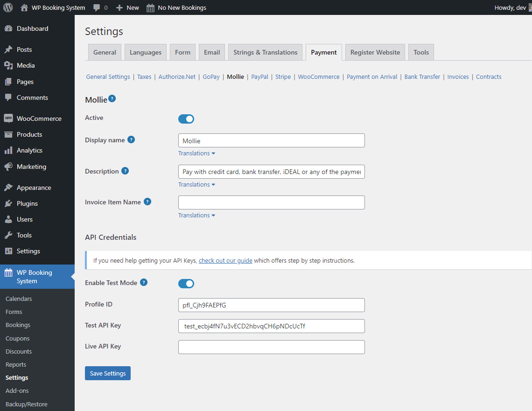Click the Analytics bar chart icon
Viewport: 532px width, 411px height.
(x=8, y=151)
